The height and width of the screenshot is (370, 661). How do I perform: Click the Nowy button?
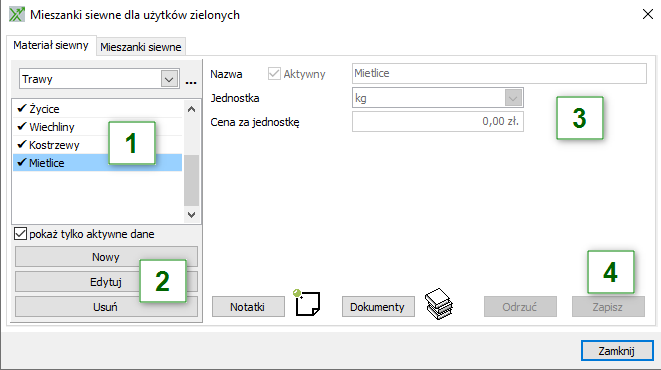click(x=106, y=257)
